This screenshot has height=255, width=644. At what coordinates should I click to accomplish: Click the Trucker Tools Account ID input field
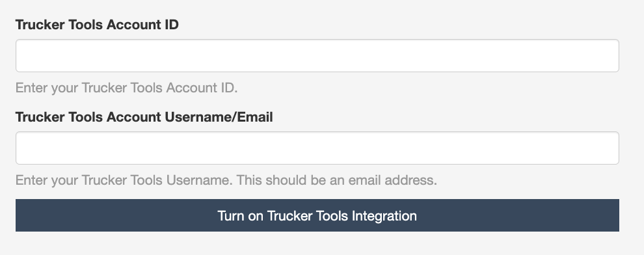[317, 56]
